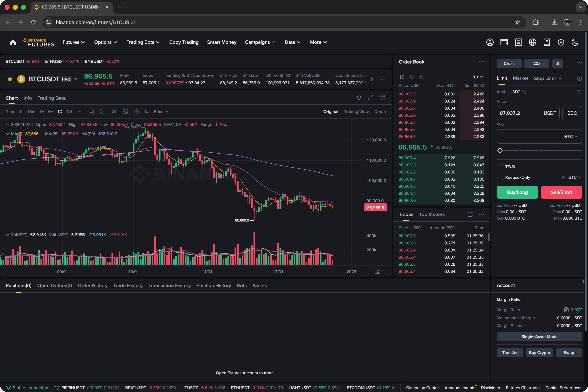588x392 pixels.
Task: Switch to Top Movers tab
Action: [x=432, y=214]
